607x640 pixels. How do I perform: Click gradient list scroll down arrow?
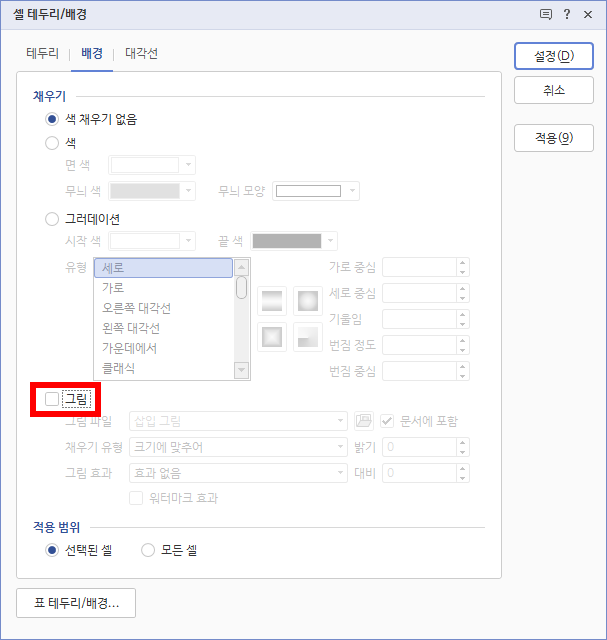pyautogui.click(x=242, y=370)
